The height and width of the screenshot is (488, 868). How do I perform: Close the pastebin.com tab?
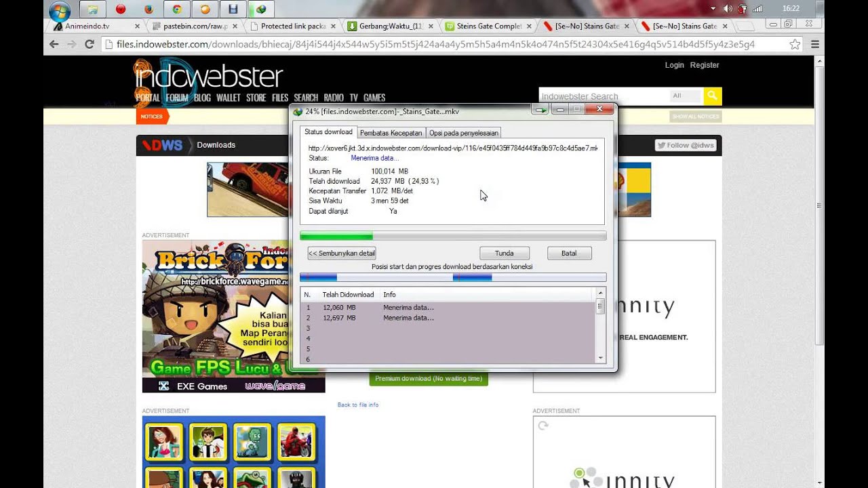235,26
